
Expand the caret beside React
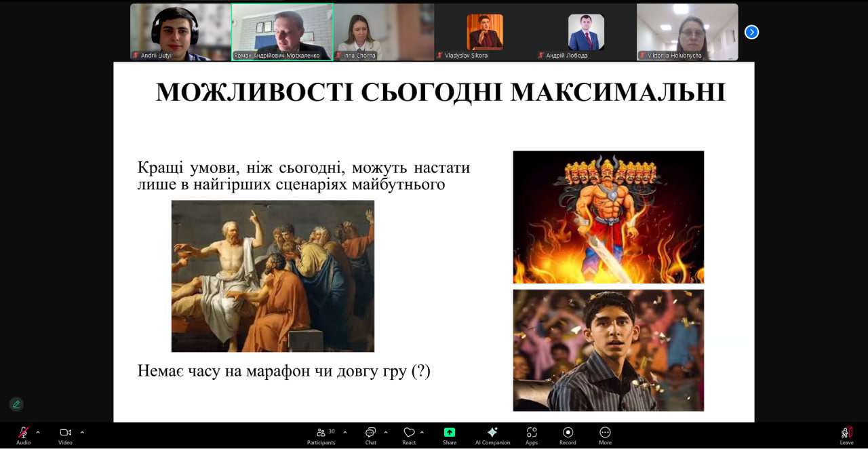click(x=422, y=432)
